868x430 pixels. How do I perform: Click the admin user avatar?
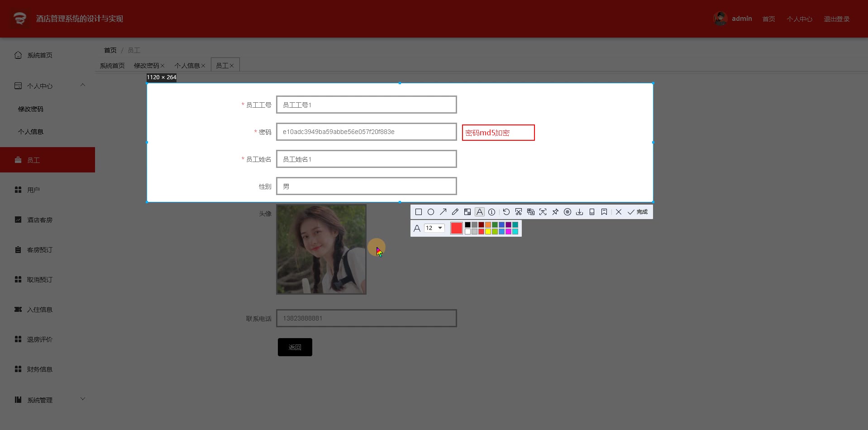[720, 19]
